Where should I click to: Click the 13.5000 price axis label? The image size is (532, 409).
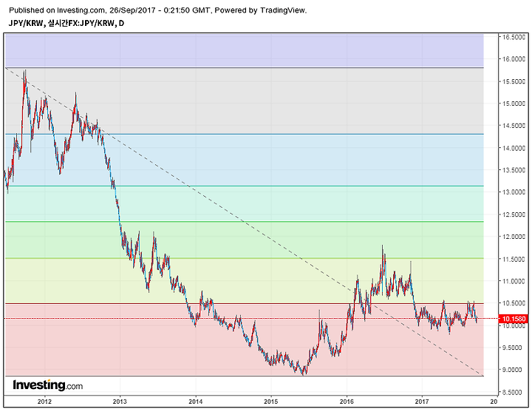[x=514, y=170]
